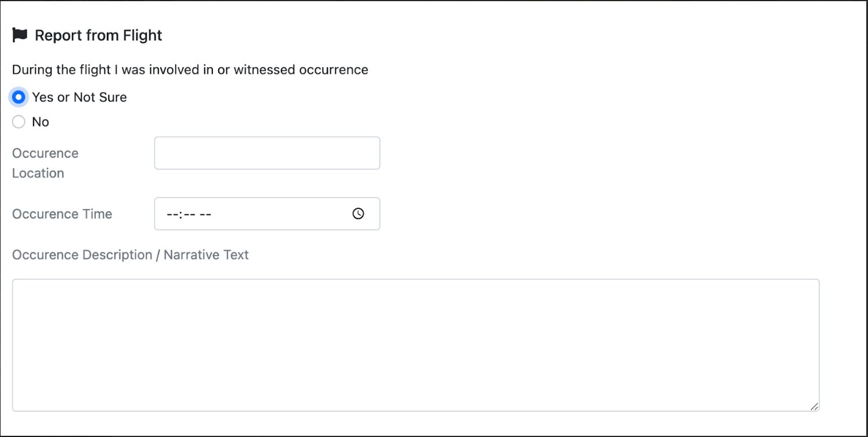
Task: Click the Occurence Description / Narrative Text label
Action: (130, 254)
